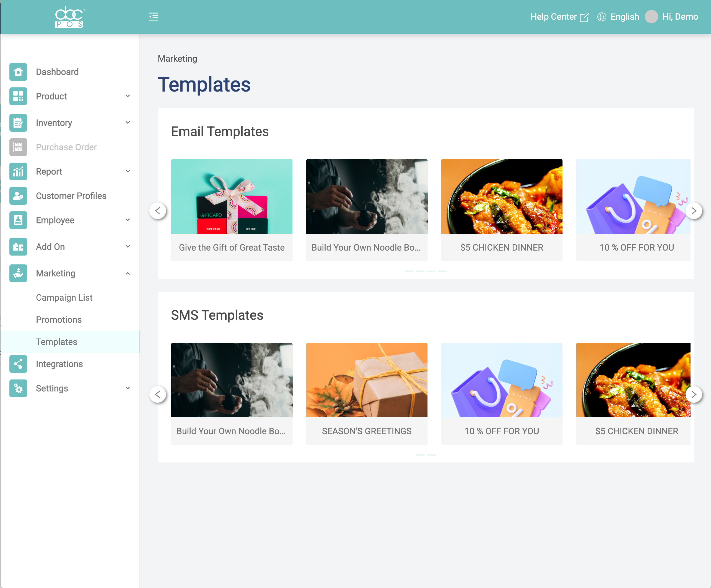Open the Add On puzzle icon

coord(18,246)
